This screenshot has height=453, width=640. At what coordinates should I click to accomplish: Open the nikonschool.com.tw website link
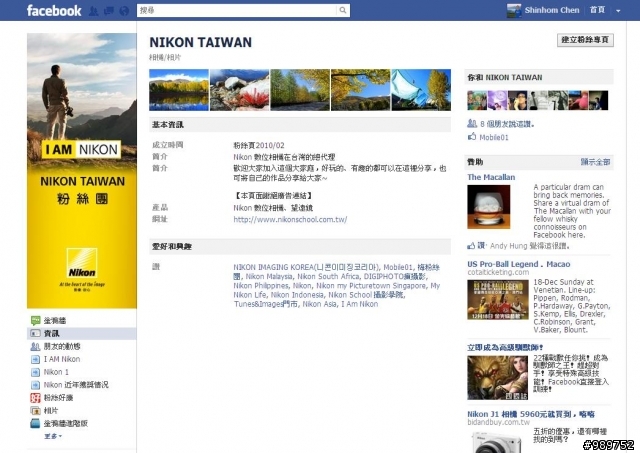click(x=290, y=219)
